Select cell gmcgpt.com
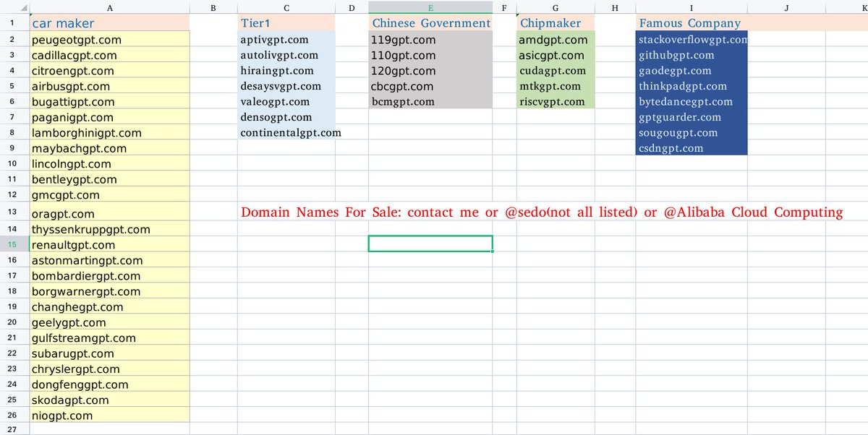The height and width of the screenshot is (435, 868). click(x=109, y=195)
